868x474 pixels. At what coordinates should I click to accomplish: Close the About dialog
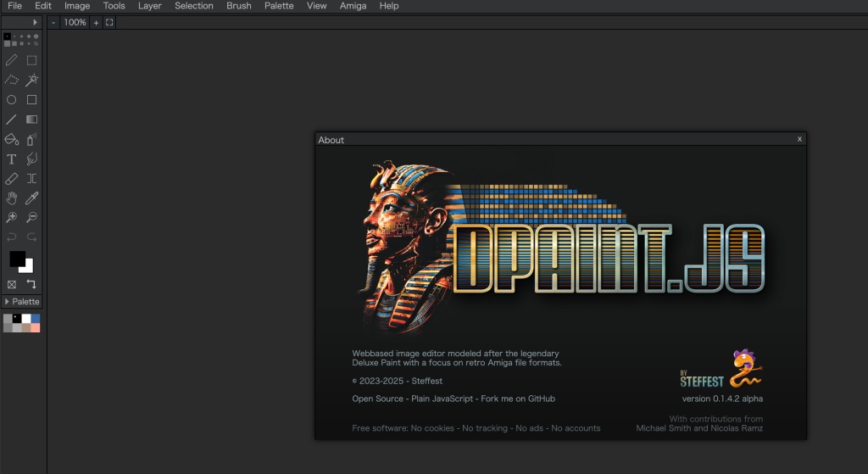pyautogui.click(x=799, y=139)
